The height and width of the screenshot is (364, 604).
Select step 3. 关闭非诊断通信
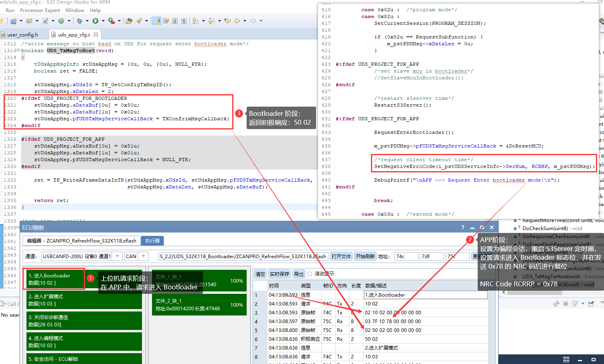(84, 321)
